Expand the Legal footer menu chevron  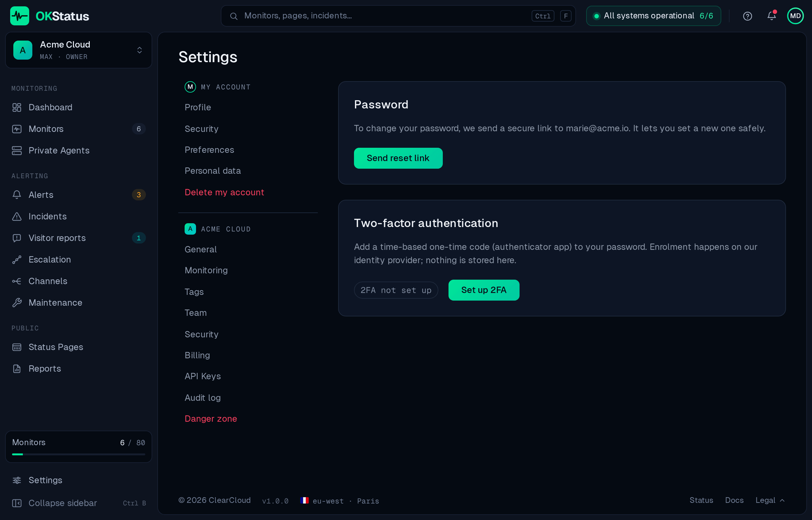point(782,501)
